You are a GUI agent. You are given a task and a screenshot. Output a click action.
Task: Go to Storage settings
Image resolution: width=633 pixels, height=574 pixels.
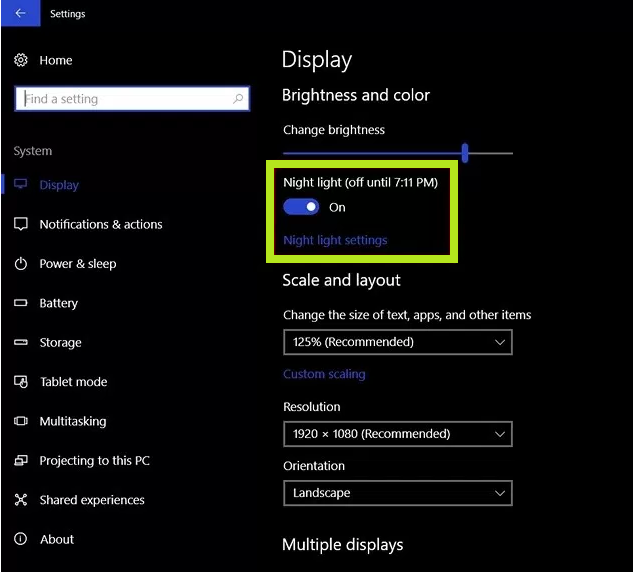point(61,342)
